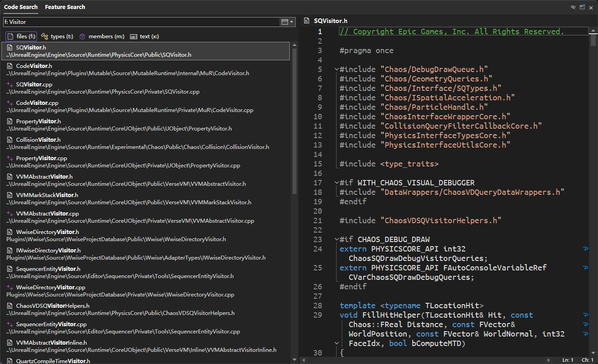Collapse the #if WITH_CHAOS_VISUAL_DEBUGGER region
Viewport: 598px width, 364px height.
336,183
